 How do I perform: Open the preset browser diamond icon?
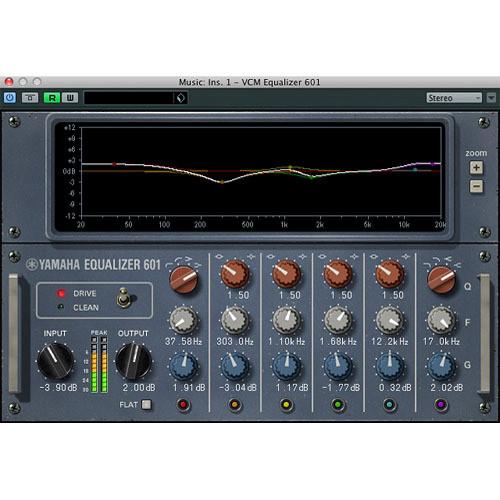tap(180, 98)
